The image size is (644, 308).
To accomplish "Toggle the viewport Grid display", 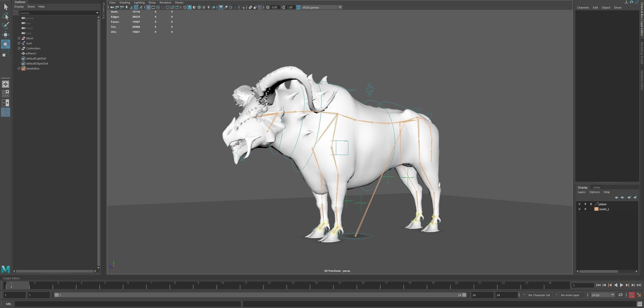I will (148, 7).
